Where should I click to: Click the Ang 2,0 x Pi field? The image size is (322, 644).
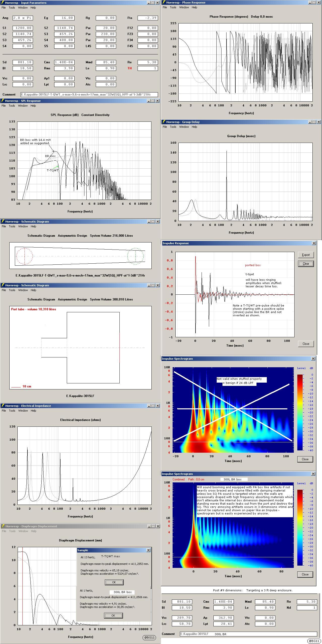click(23, 18)
